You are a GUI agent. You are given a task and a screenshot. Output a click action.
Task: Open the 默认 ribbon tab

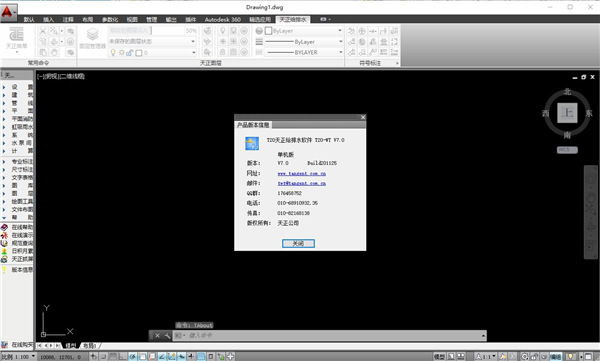point(29,20)
